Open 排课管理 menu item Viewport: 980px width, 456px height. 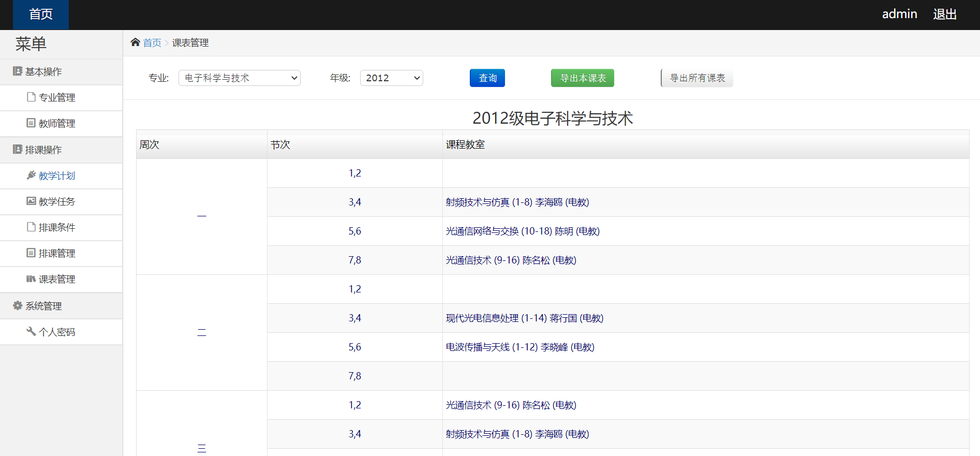61,254
